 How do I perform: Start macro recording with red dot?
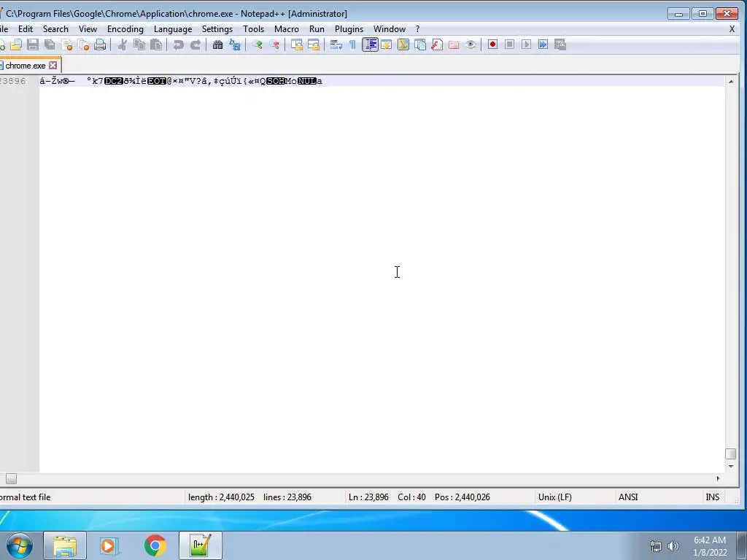pos(492,44)
